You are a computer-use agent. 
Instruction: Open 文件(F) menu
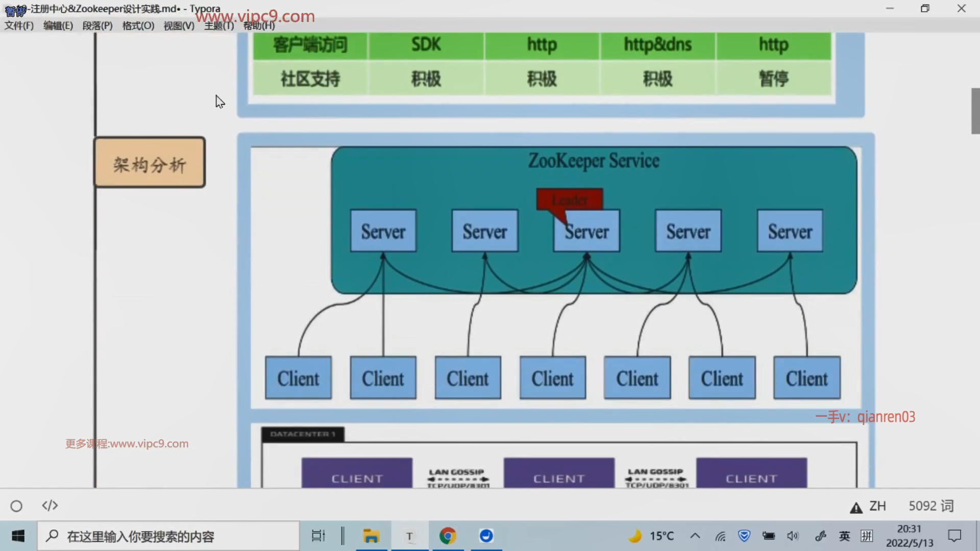19,26
